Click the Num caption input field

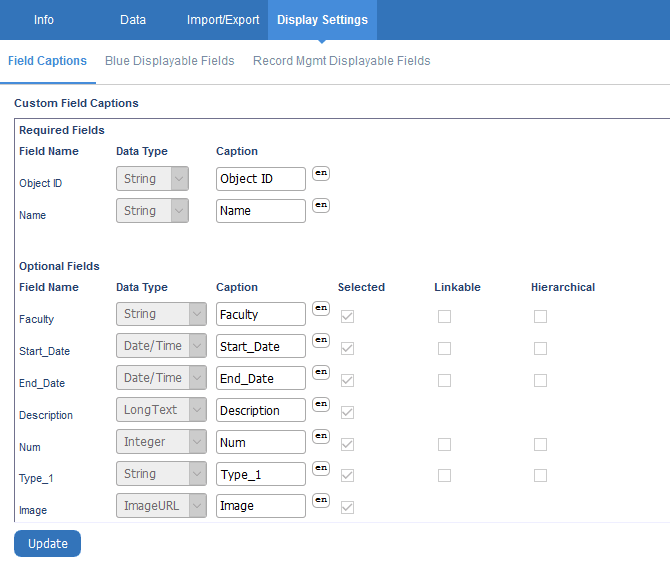coord(261,442)
